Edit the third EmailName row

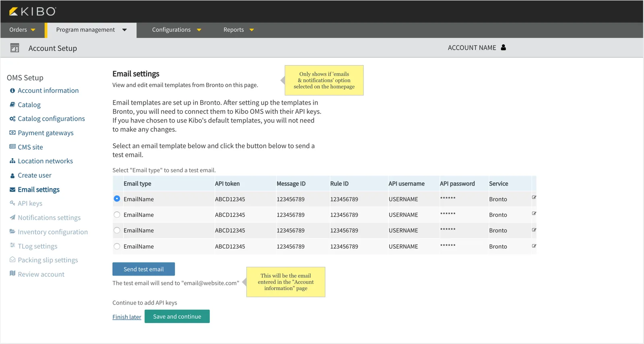[534, 230]
